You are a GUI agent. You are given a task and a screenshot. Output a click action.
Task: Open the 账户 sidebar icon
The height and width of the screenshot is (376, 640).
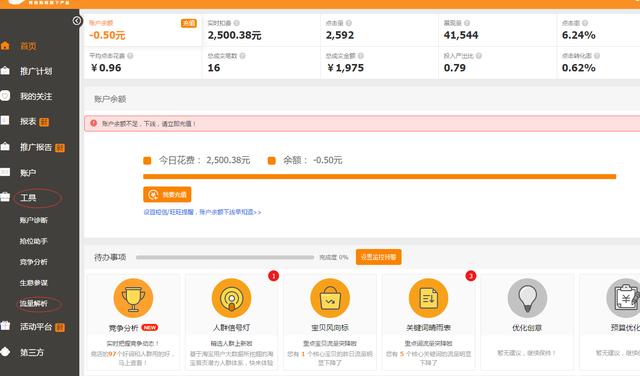click(x=5, y=172)
